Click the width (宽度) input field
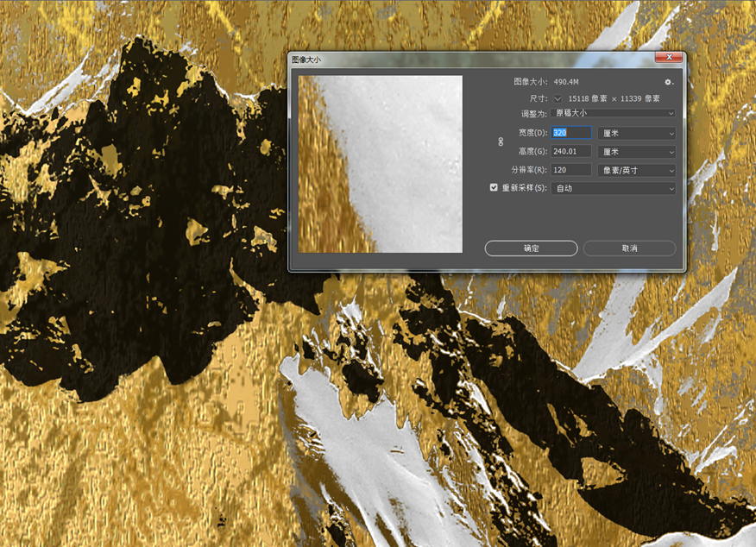Viewport: 756px width, 547px height. click(570, 133)
